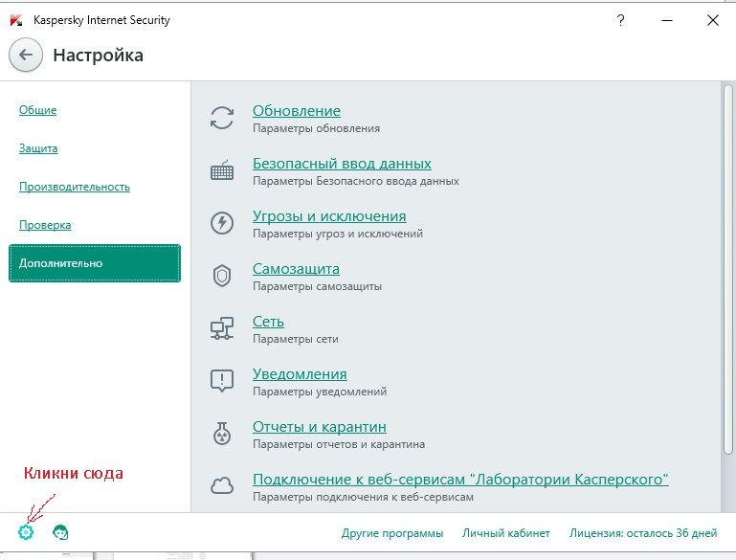Click the network computers icon
This screenshot has width=736, height=560.
(x=222, y=328)
